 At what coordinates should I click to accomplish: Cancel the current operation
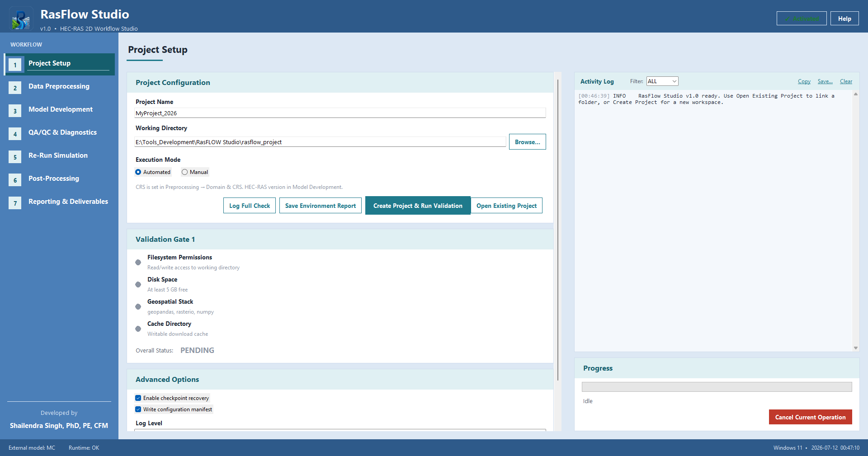coord(811,417)
